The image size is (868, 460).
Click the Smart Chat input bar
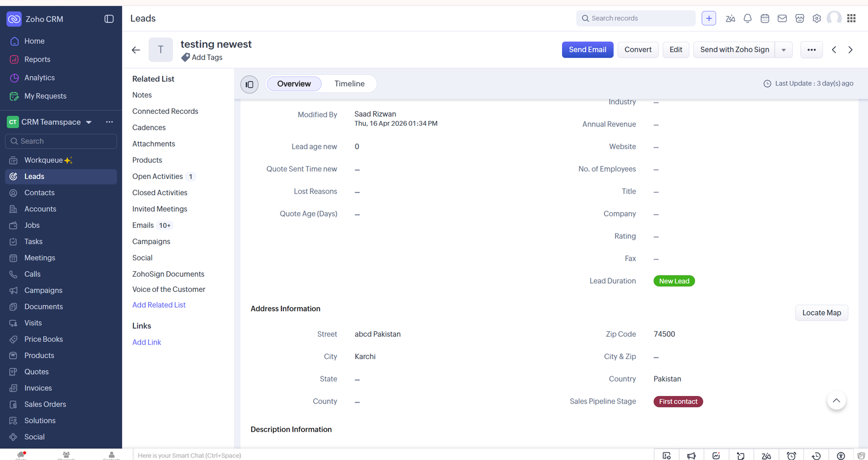tap(393, 455)
